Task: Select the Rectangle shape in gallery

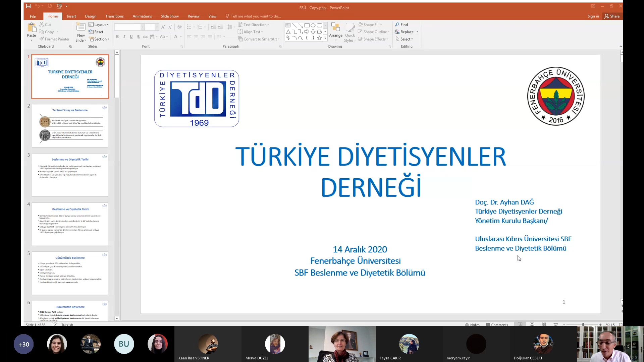Action: pos(307,25)
